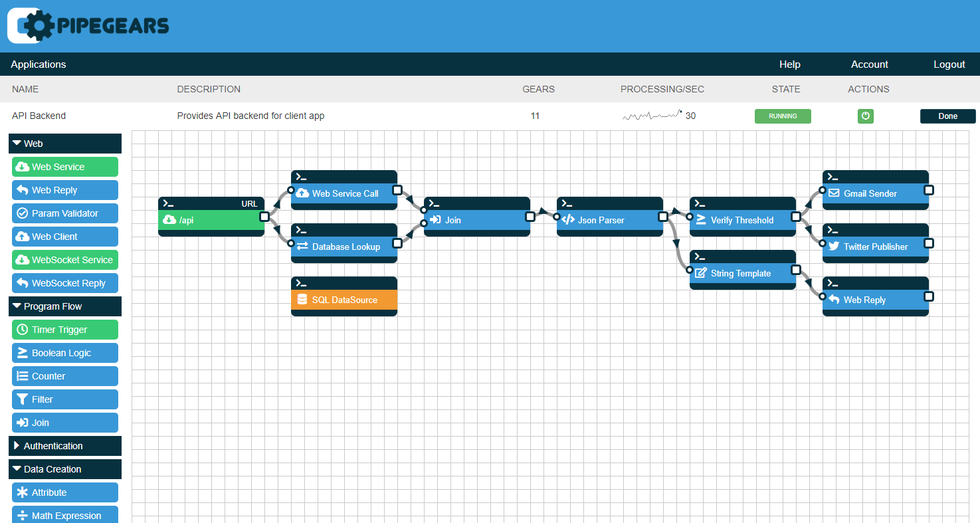Collapse the Program Flow section
This screenshot has height=523, width=980.
coord(65,306)
